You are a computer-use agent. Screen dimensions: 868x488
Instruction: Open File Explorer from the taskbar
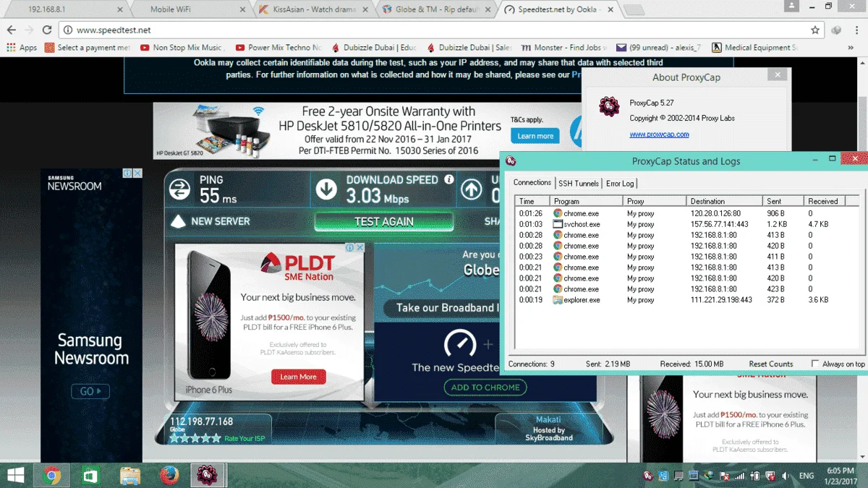coord(129,475)
